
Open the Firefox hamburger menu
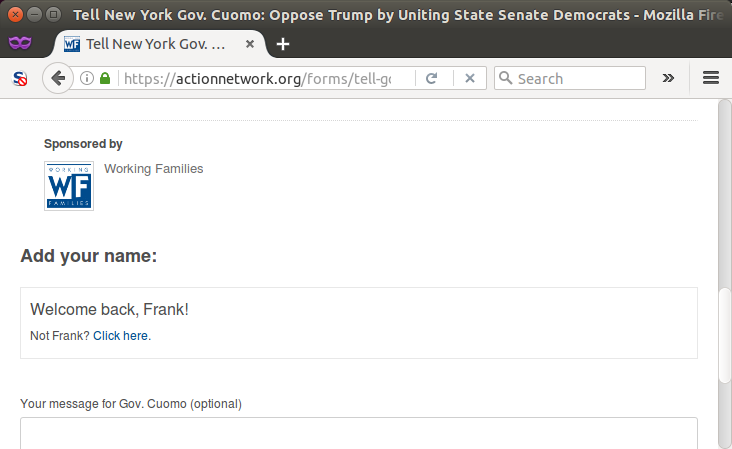(711, 78)
